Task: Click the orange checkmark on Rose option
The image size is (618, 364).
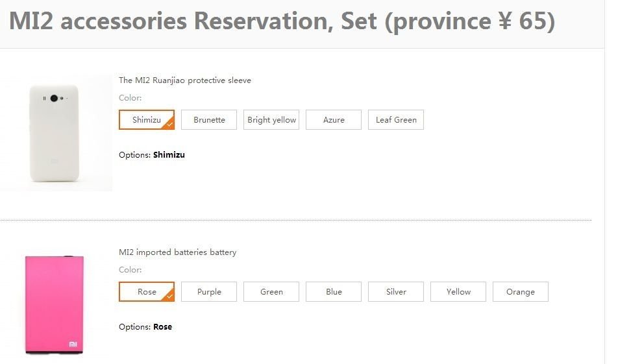Action: pos(170,297)
